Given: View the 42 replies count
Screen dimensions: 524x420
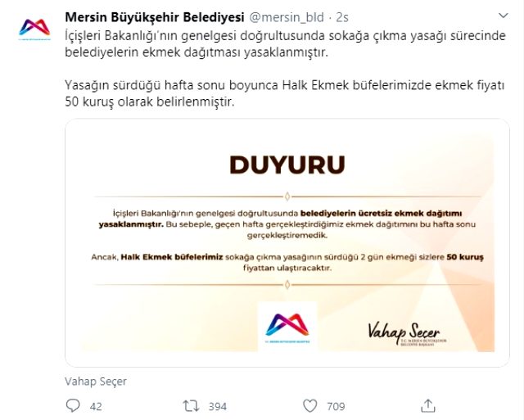Looking at the screenshot, I should (x=96, y=406).
